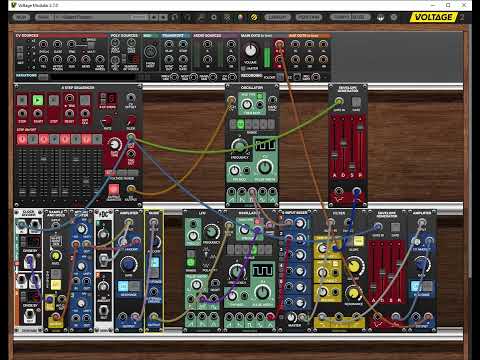Click the blue Gain knob on left Amplifier
Image resolution: width=480 pixels, height=360 pixels.
pos(128,264)
